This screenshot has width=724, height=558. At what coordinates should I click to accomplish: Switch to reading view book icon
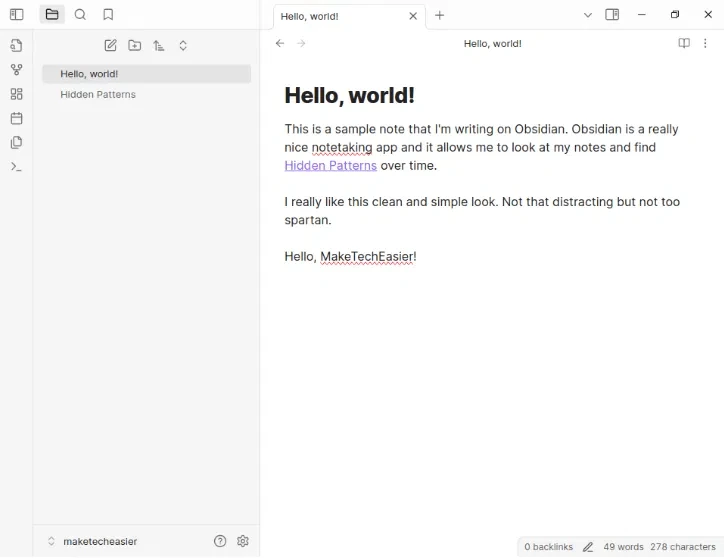tap(684, 44)
